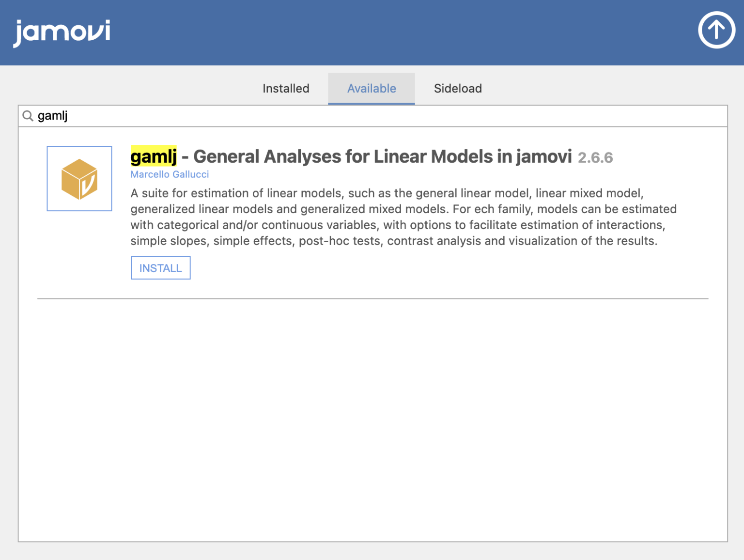Switch to the Installed tab
Screen dimensions: 744x560
[286, 88]
